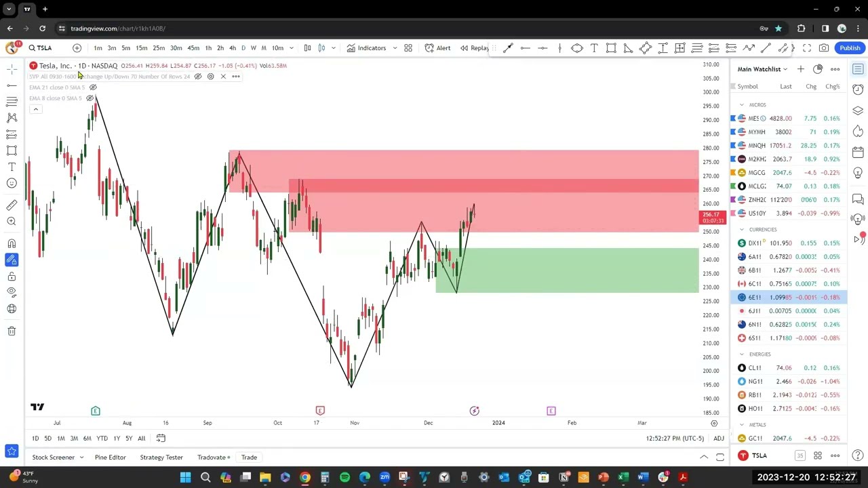Screen dimensions: 868x488
Task: Hide all drawings using the eye icon
Action: pos(12,293)
